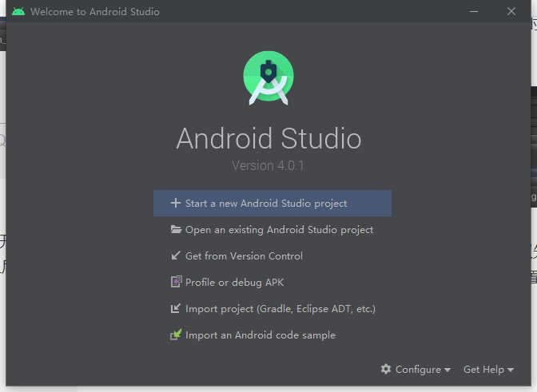Screen dimensions: 537x392
Task: Close the Welcome to Android Studio window
Action: [511, 11]
